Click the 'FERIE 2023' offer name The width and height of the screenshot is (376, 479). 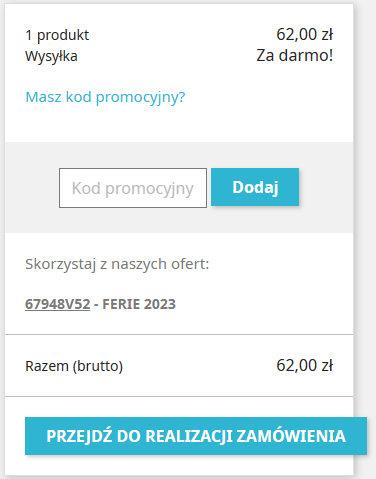coord(139,304)
